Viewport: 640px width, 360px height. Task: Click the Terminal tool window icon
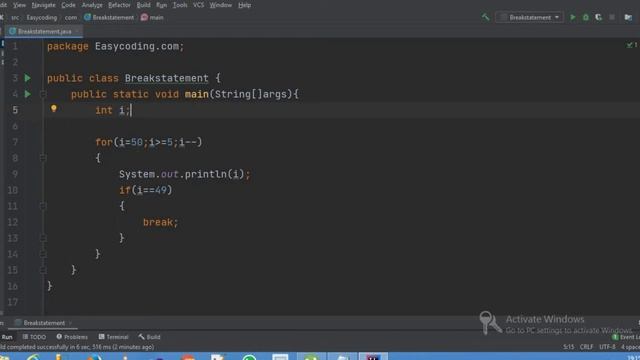[x=101, y=337]
